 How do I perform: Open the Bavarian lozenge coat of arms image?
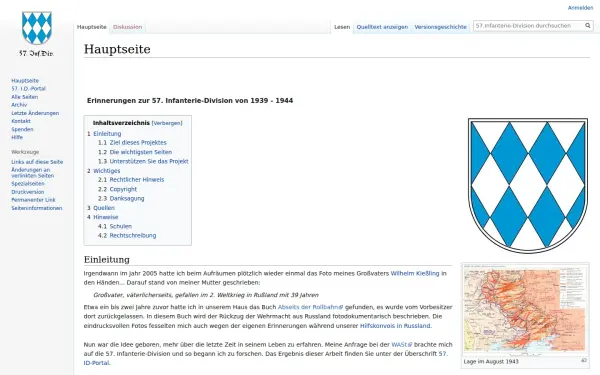[528, 185]
